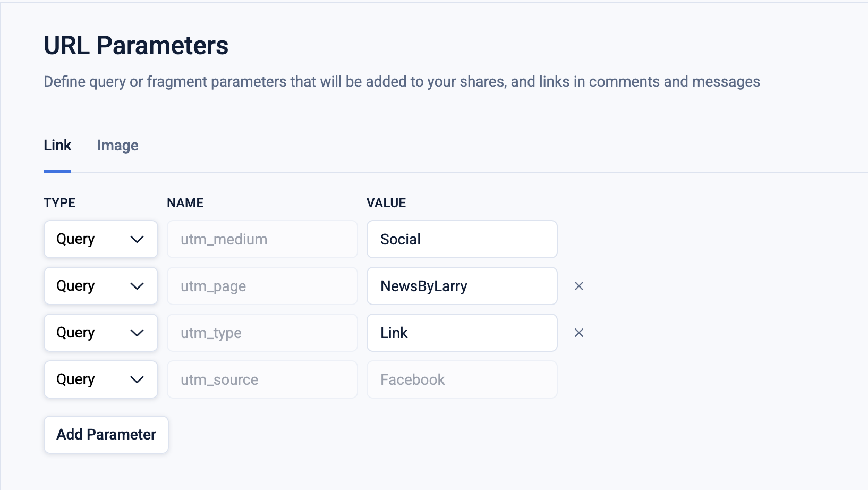Switch to the Image tab

click(117, 146)
